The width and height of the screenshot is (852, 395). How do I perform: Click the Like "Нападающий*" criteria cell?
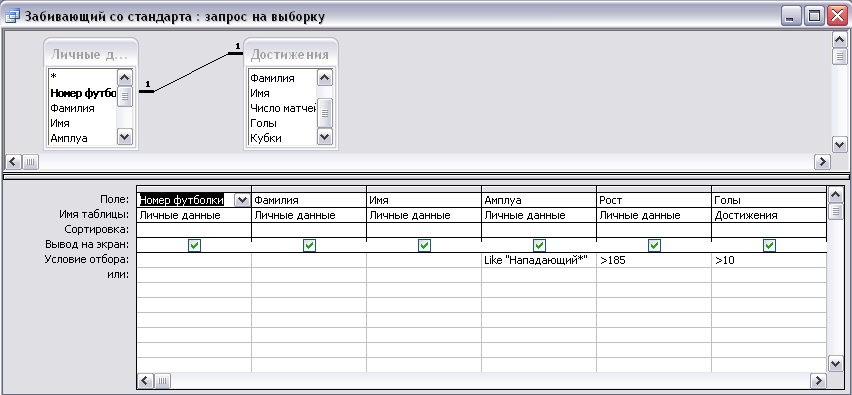539,260
